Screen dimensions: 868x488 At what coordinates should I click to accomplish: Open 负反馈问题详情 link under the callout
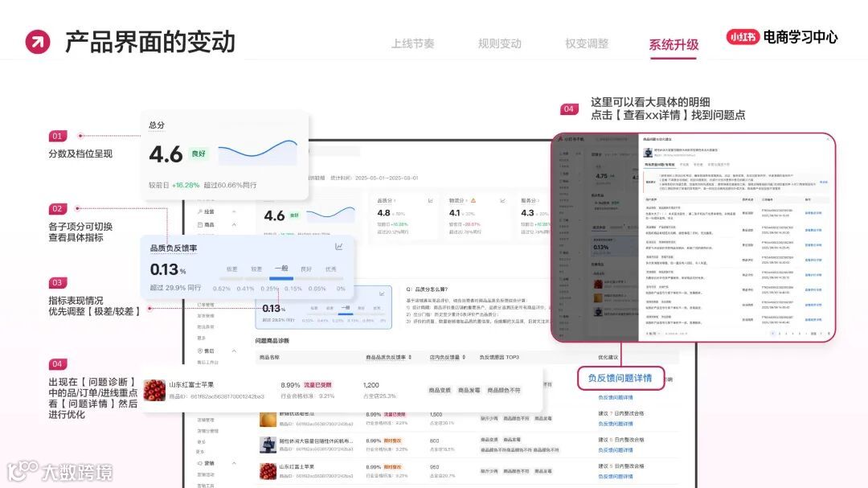pyautogui.click(x=615, y=398)
